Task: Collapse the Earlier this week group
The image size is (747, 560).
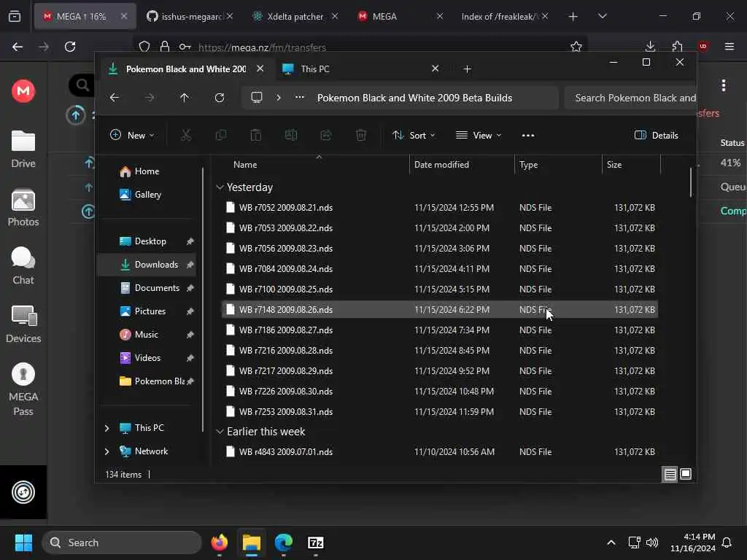Action: [220, 432]
